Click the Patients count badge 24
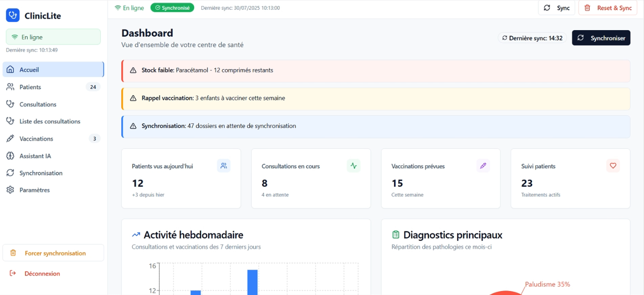This screenshot has width=644, height=295. [x=93, y=87]
